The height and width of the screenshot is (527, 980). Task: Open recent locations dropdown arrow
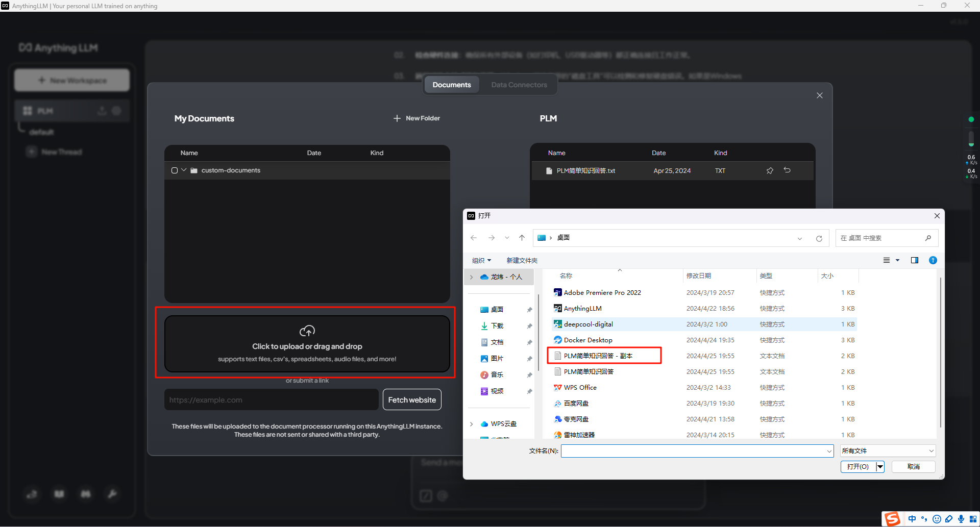tap(507, 238)
